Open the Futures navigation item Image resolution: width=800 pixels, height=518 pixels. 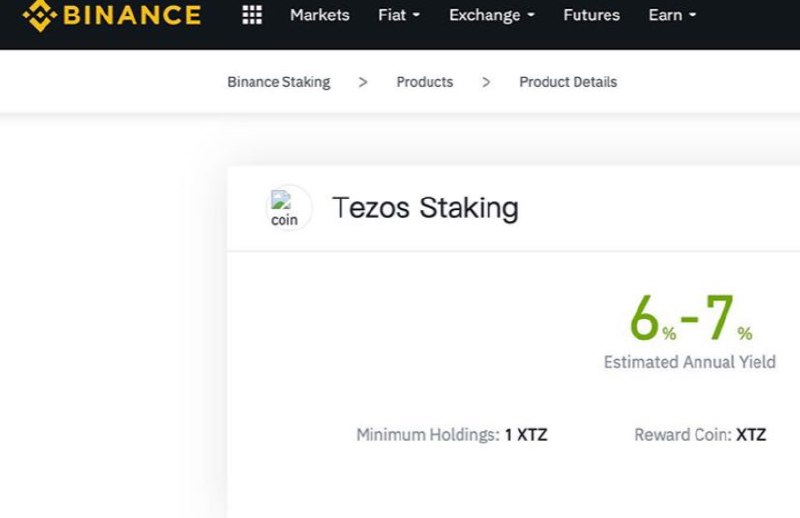591,15
